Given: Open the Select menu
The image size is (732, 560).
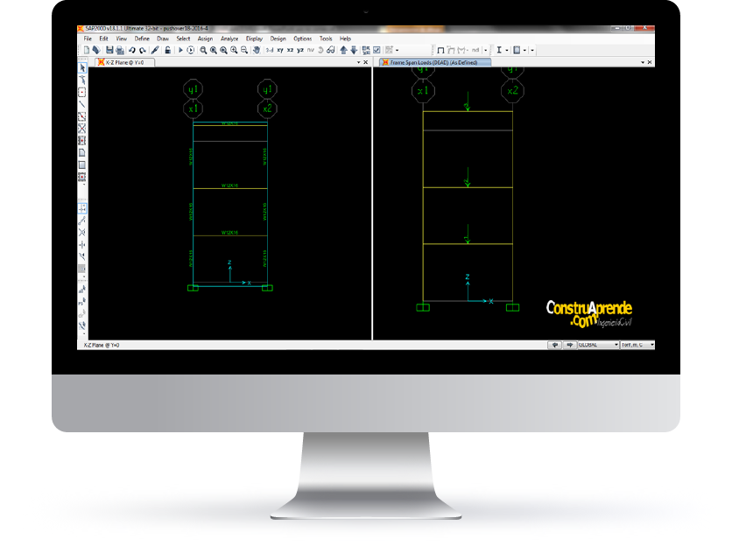Looking at the screenshot, I should [x=183, y=38].
